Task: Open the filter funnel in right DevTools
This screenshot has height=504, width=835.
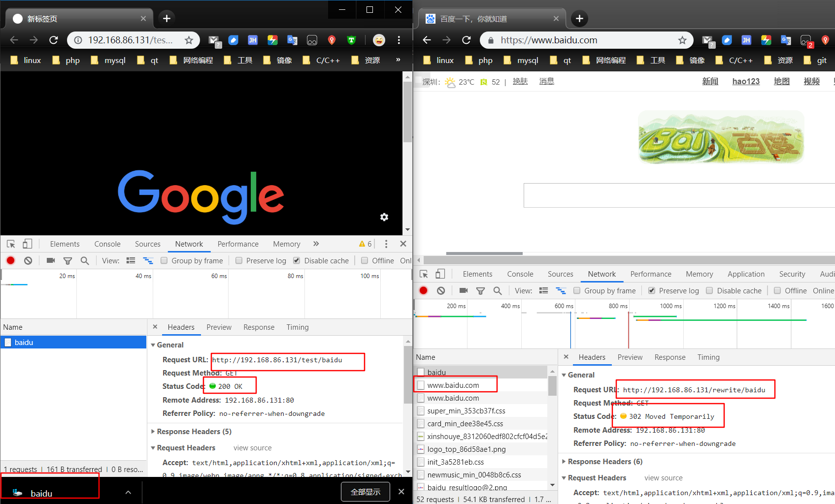Action: click(480, 291)
